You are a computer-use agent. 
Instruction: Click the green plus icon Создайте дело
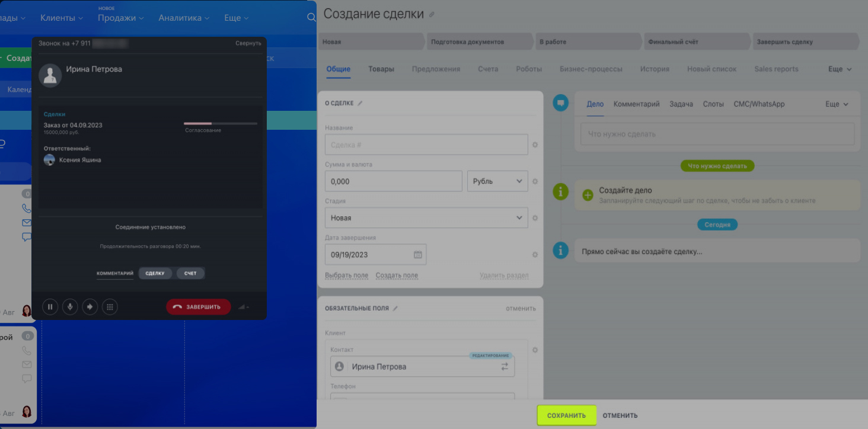coord(588,196)
